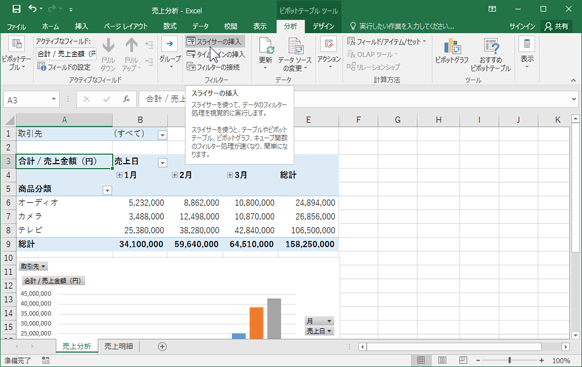Click the 100% zoom level

point(561,360)
